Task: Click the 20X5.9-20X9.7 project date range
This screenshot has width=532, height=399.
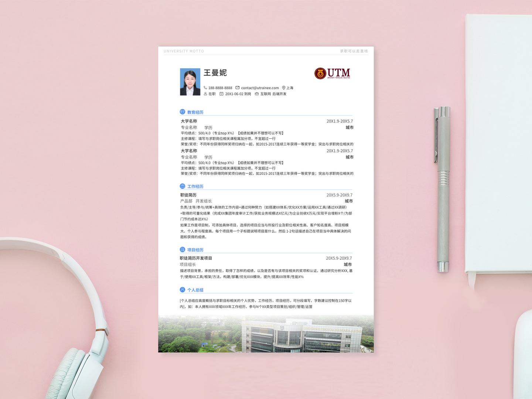Action: (339, 258)
